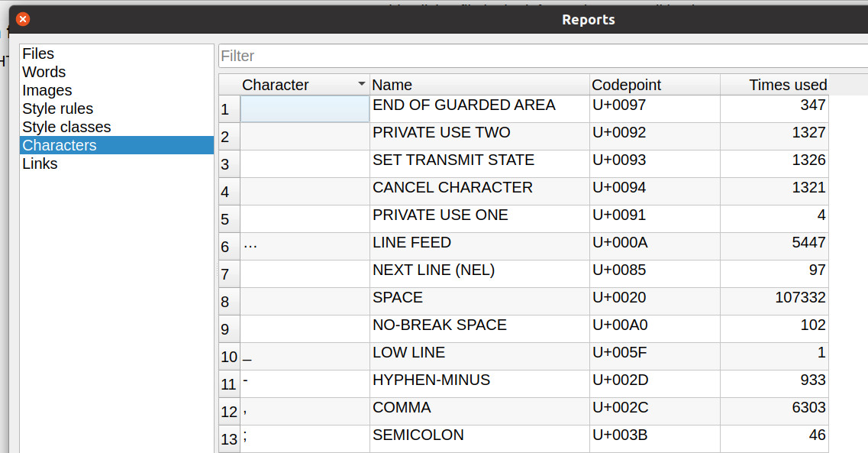Viewport: 868px width, 453px height.
Task: Click the U+0020 codepoint cell
Action: tap(619, 298)
